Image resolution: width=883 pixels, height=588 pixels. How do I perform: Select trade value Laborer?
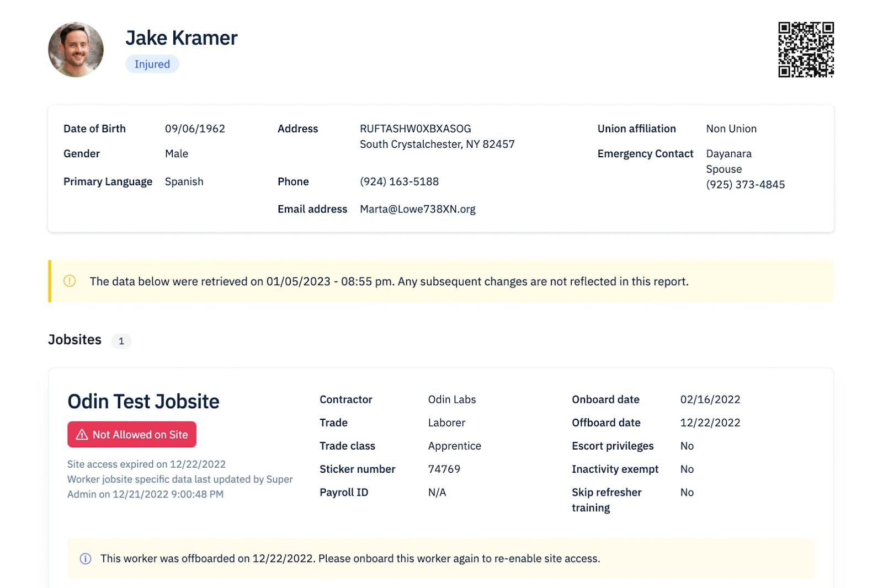point(447,423)
